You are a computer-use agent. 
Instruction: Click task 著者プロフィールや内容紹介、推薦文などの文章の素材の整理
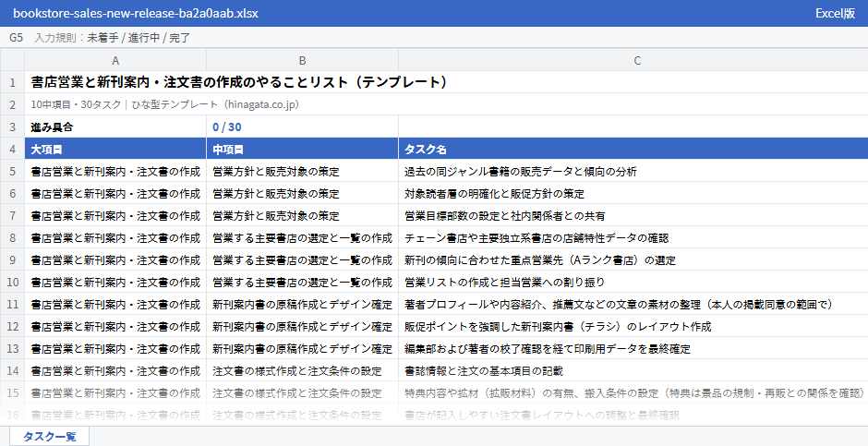(633, 304)
